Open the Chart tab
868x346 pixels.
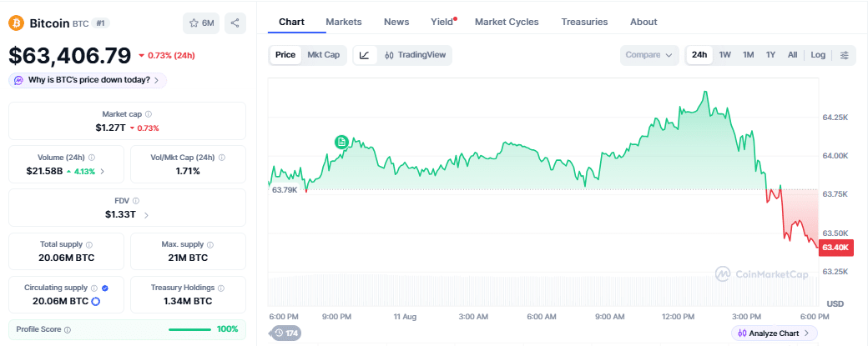click(x=291, y=23)
